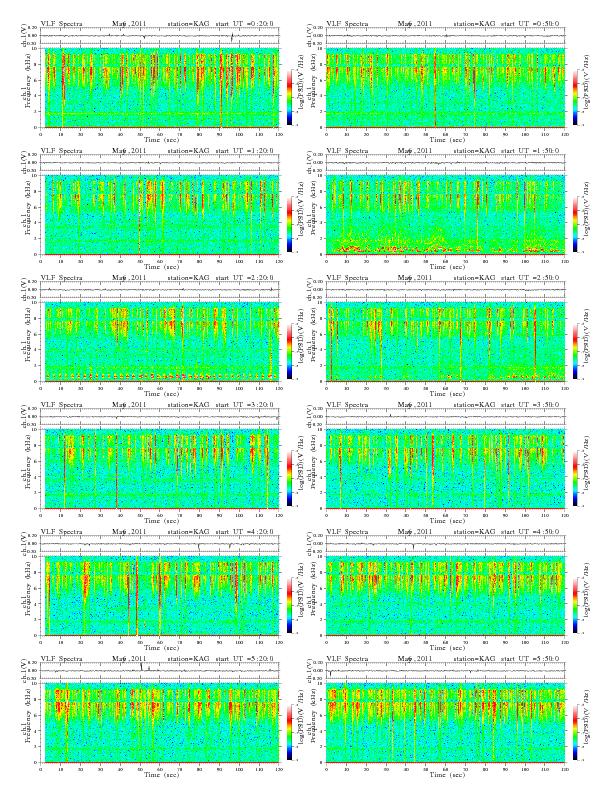
Task: Select the color scale beside 1:20:0 panel
Action: (x=290, y=224)
